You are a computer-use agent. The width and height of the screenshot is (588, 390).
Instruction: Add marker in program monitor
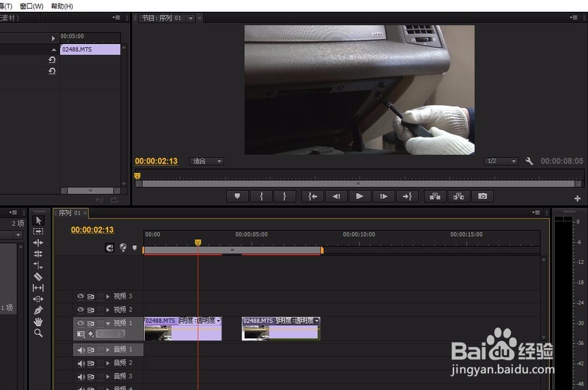[x=238, y=196]
